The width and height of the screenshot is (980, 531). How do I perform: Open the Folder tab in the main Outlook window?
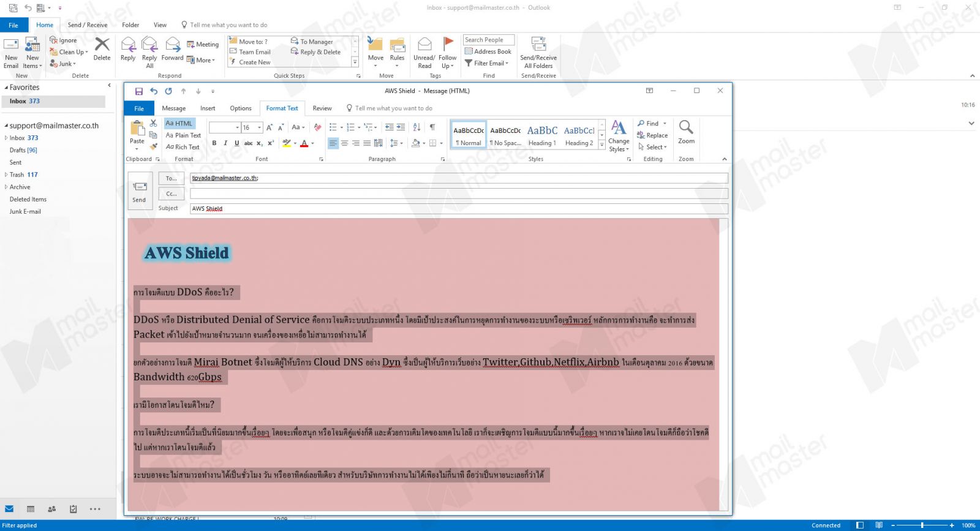click(x=130, y=25)
